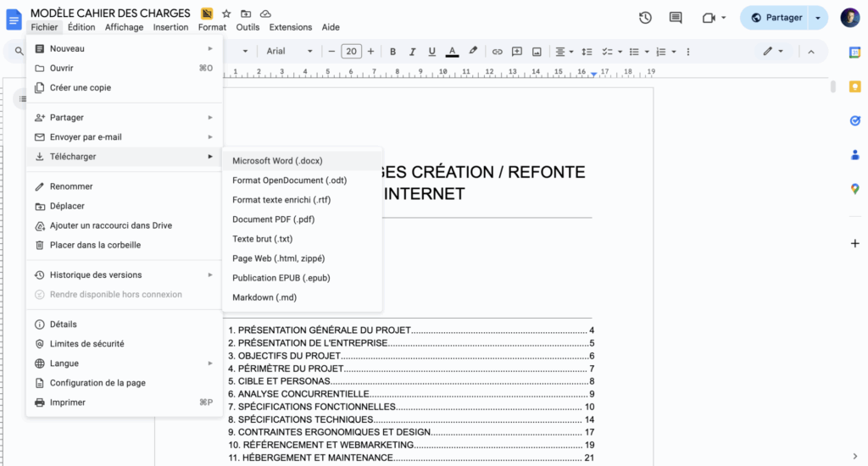The image size is (868, 466).
Task: Open the comments icon in header
Action: pyautogui.click(x=676, y=18)
